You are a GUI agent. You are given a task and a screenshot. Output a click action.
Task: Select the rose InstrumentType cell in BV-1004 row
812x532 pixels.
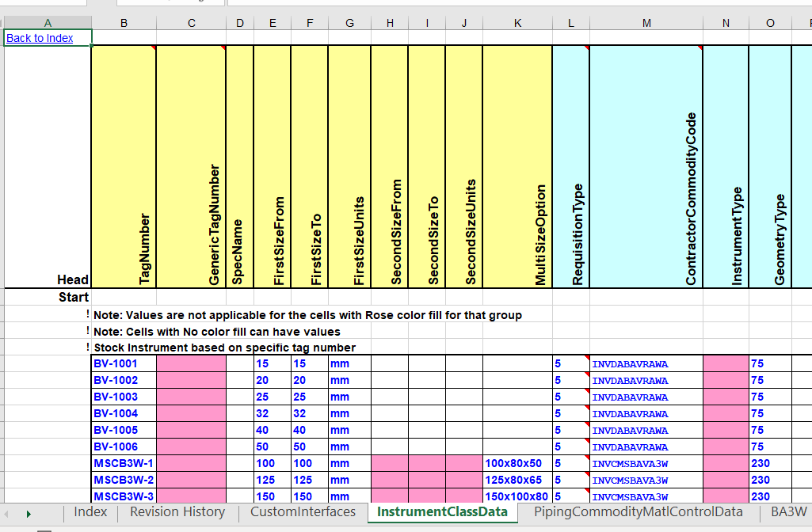(726, 413)
